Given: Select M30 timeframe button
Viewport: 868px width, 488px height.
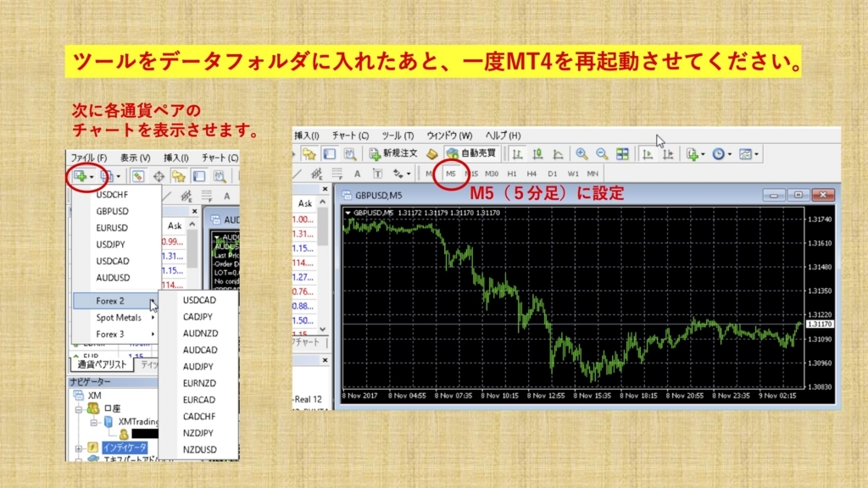Looking at the screenshot, I should click(492, 174).
